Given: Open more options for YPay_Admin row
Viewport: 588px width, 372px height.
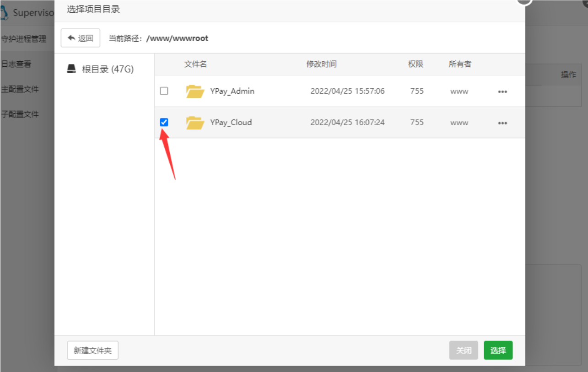Looking at the screenshot, I should coord(502,91).
